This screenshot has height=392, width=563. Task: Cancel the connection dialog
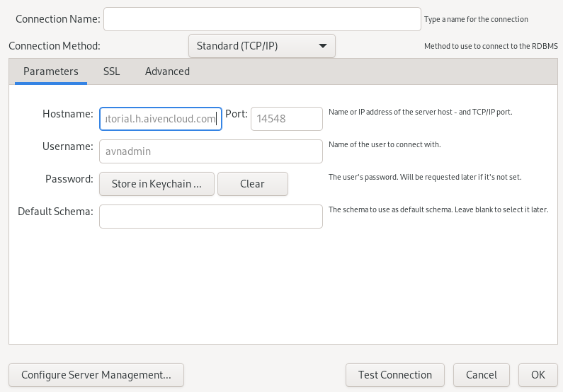coord(481,375)
